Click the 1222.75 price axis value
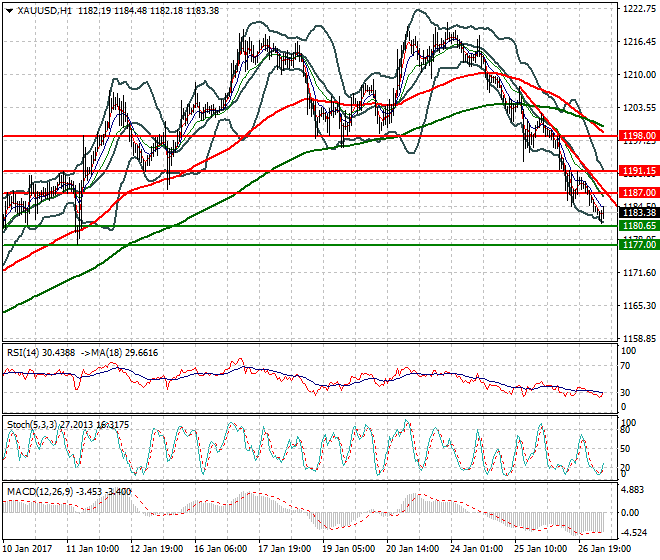The image size is (660, 560). [639, 8]
